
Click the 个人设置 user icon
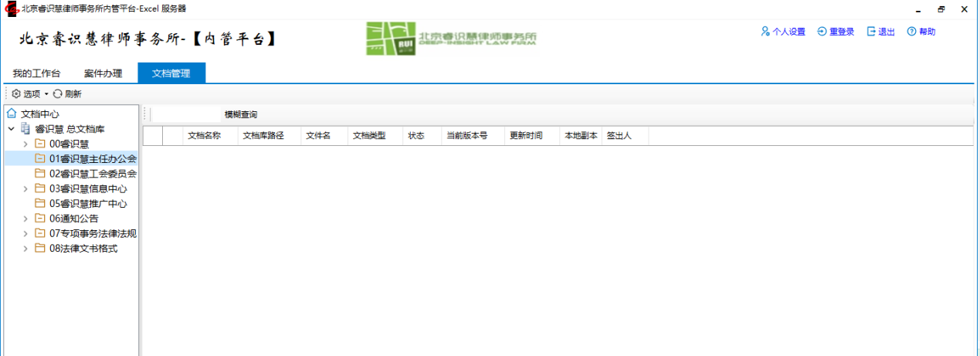765,32
